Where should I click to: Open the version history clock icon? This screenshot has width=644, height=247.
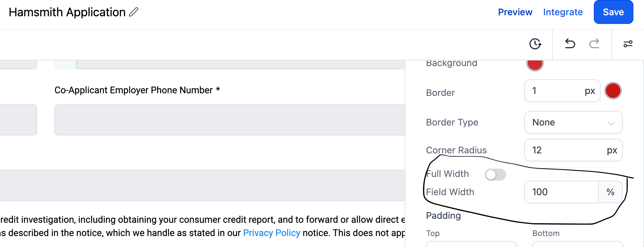tap(535, 44)
